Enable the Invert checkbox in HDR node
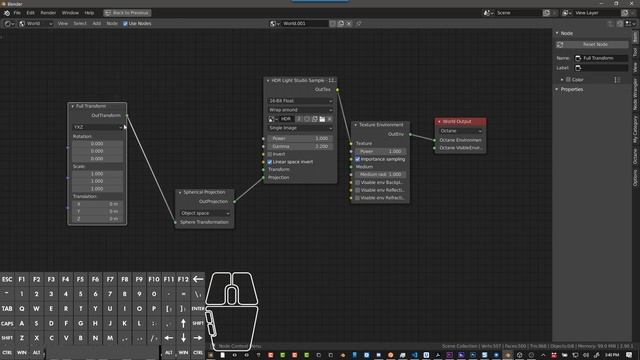 (x=269, y=154)
